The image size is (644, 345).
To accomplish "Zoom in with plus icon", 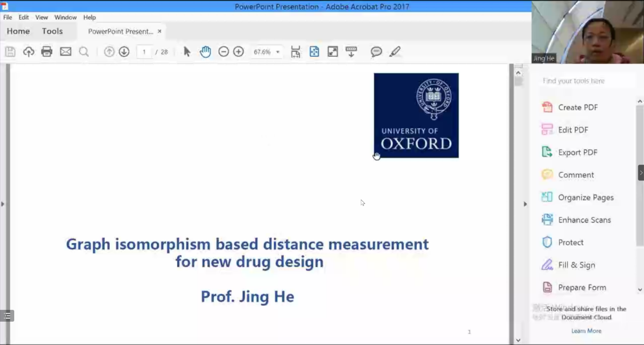I will click(x=239, y=51).
